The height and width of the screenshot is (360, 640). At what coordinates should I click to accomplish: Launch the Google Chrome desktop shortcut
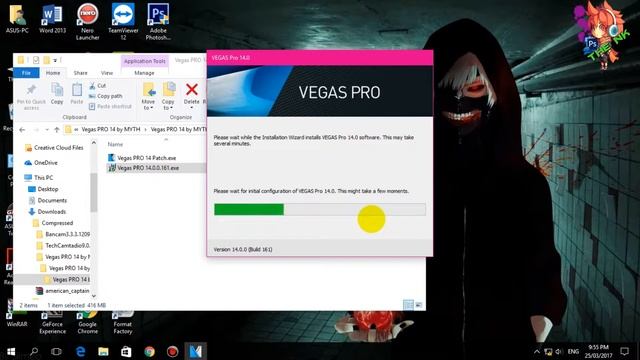87,322
